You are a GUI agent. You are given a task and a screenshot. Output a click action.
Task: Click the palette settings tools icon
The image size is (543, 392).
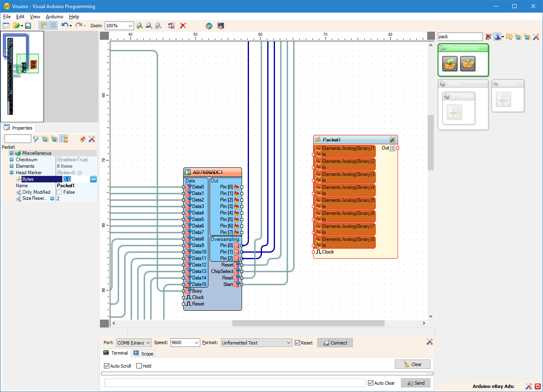click(x=536, y=37)
